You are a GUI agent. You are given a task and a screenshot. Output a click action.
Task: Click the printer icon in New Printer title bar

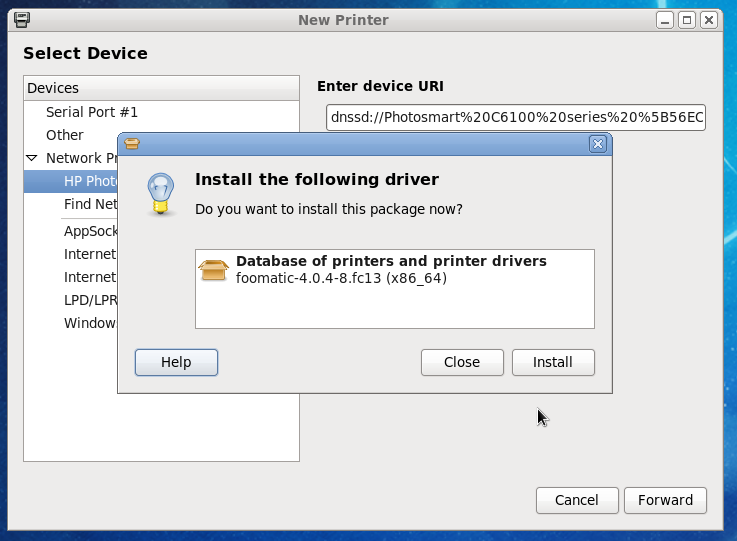coord(21,19)
